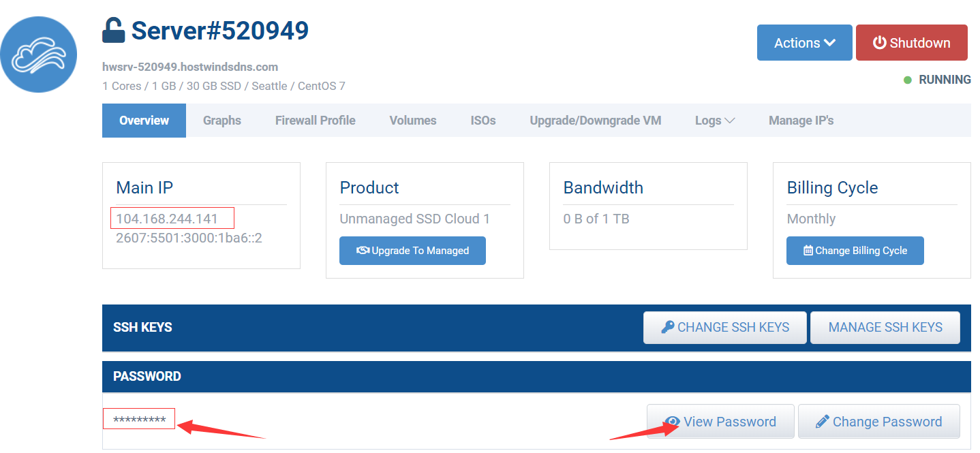Click the green running status dot
Image resolution: width=980 pixels, height=453 pixels.
tap(907, 80)
